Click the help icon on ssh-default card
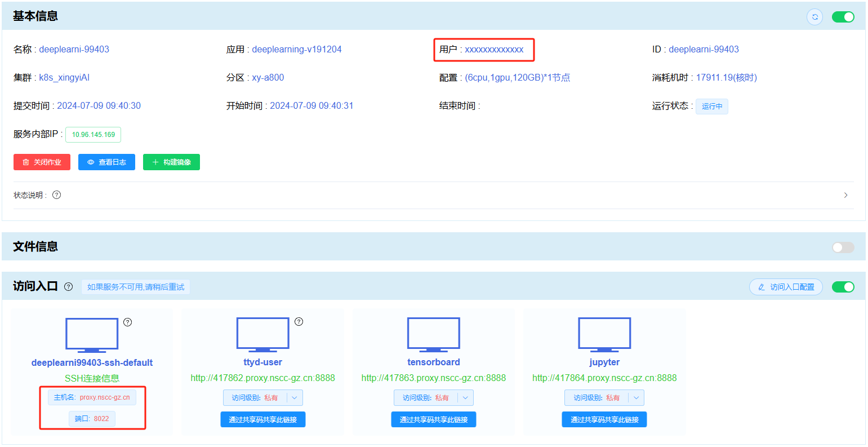Viewport: 868px width, 447px height. coord(128,322)
